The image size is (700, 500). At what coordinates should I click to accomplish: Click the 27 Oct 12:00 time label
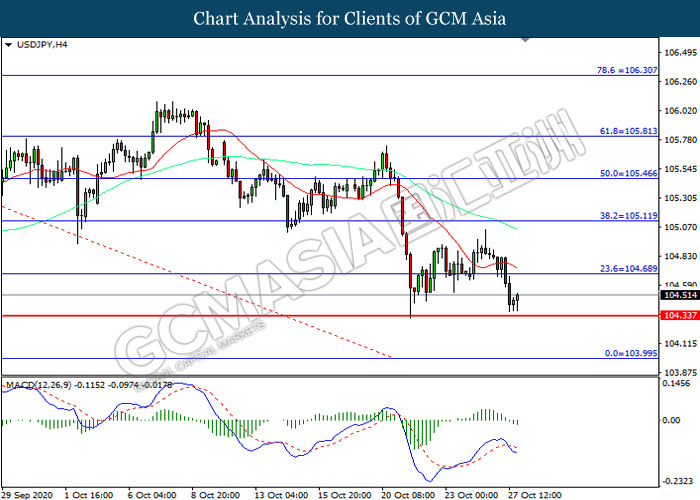(x=535, y=495)
